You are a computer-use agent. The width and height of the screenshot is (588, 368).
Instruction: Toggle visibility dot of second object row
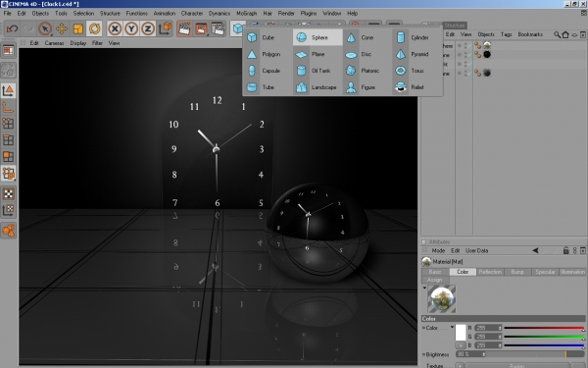(x=460, y=55)
